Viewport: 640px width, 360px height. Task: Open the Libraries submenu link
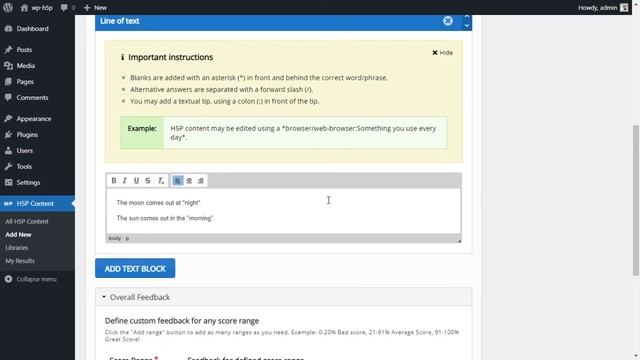[x=17, y=247]
